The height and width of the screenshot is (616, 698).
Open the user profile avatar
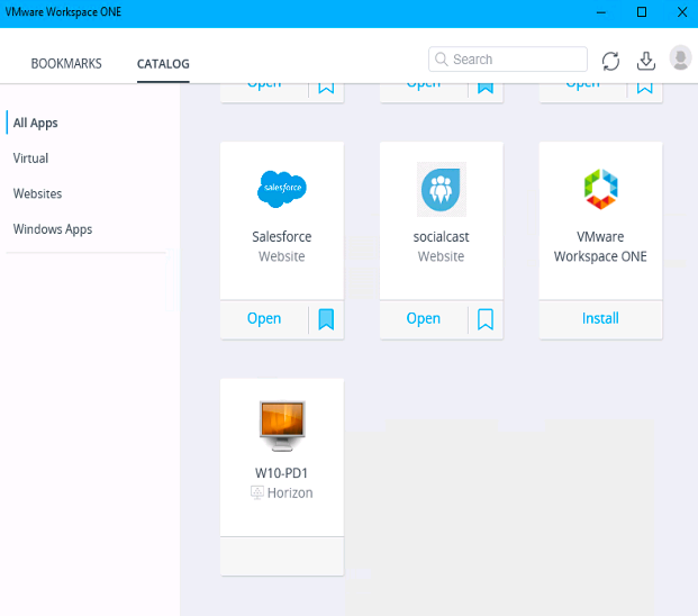click(681, 58)
